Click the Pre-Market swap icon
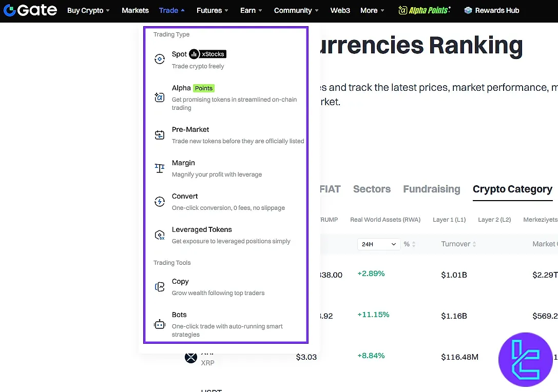Screen dimensions: 558x392 click(160, 135)
